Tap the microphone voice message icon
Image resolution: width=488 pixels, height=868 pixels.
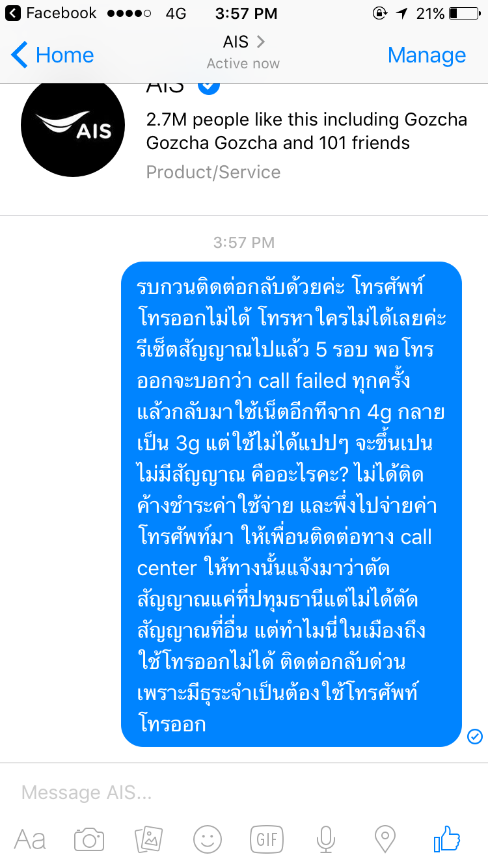point(325,839)
